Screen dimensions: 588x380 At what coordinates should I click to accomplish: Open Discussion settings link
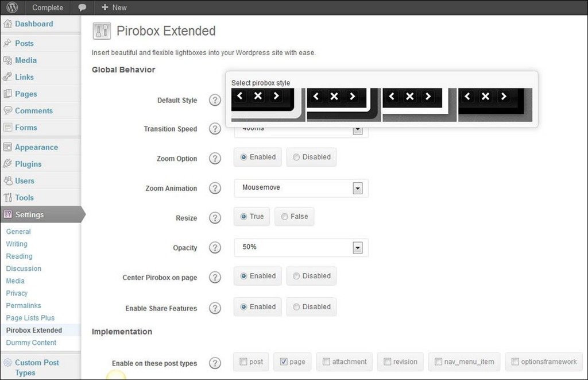point(24,269)
